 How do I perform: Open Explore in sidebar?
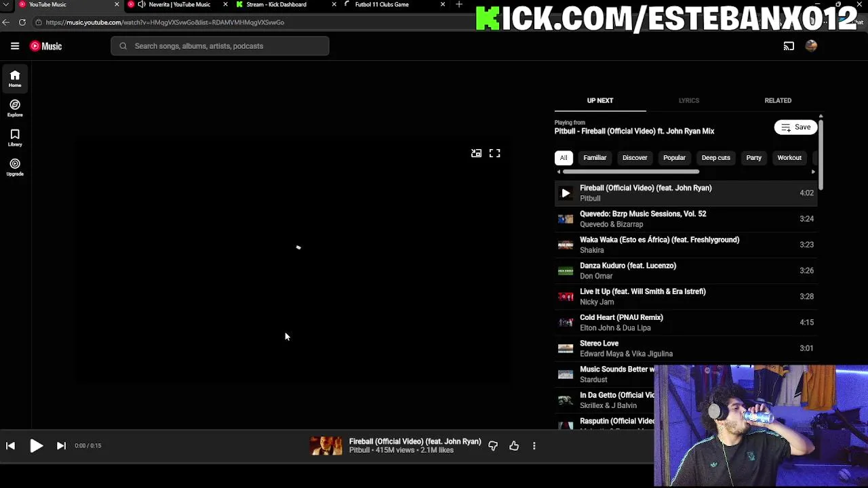tap(15, 108)
